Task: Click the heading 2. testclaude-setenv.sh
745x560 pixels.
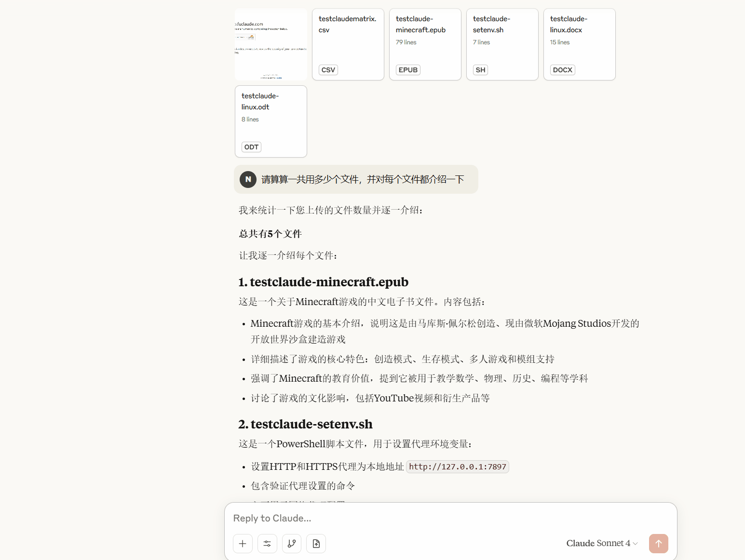Action: (306, 424)
